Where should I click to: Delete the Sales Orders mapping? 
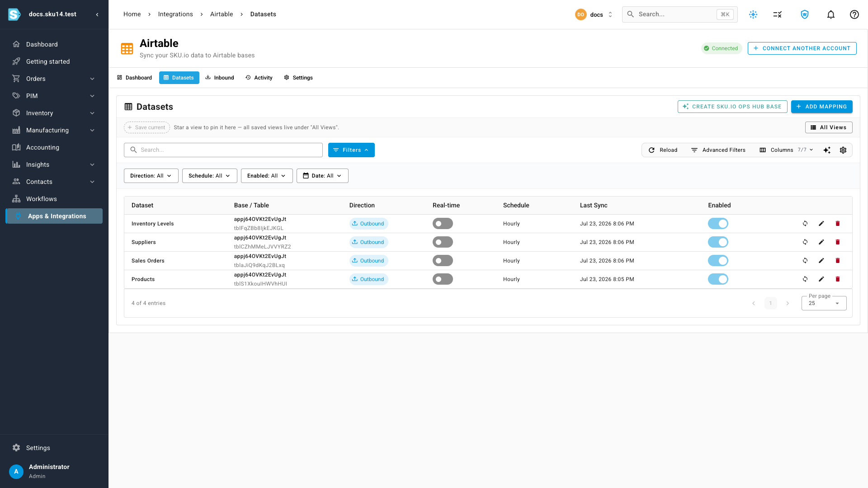point(838,261)
